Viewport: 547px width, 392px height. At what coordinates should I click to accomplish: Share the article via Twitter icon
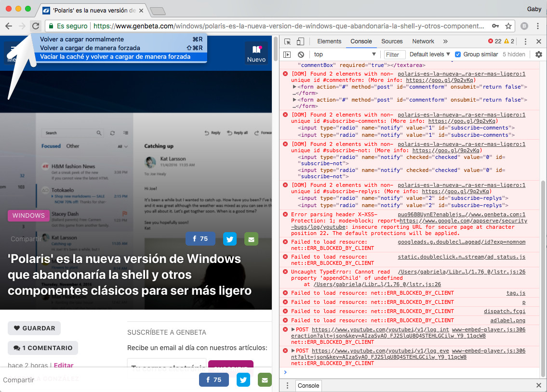[x=230, y=239]
